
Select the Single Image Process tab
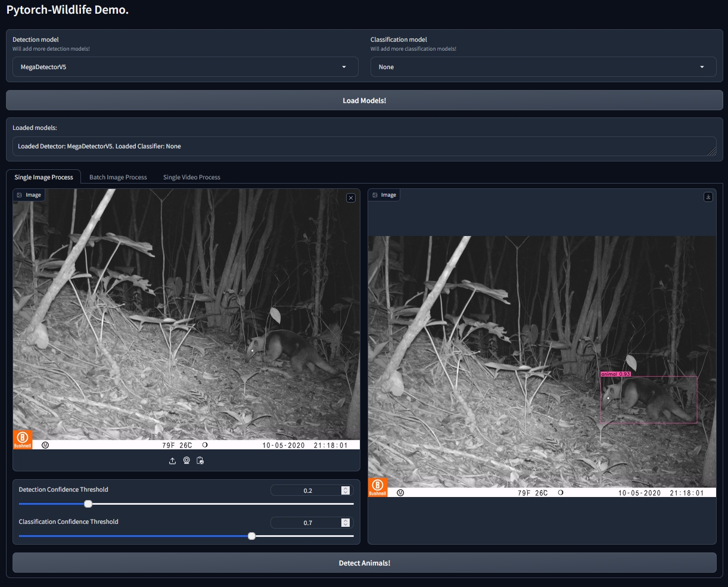click(x=43, y=177)
